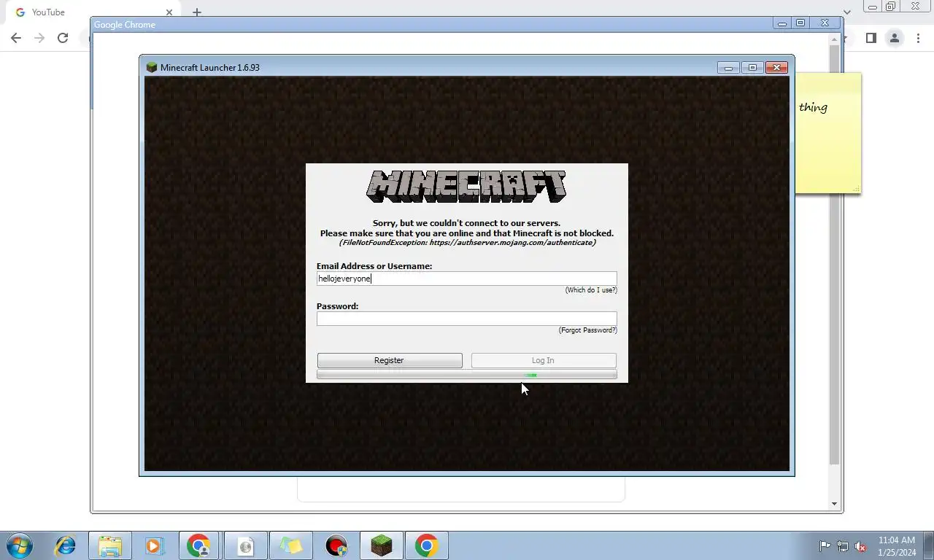Image resolution: width=934 pixels, height=560 pixels.
Task: Close the Minecraft Launcher window
Action: (777, 67)
